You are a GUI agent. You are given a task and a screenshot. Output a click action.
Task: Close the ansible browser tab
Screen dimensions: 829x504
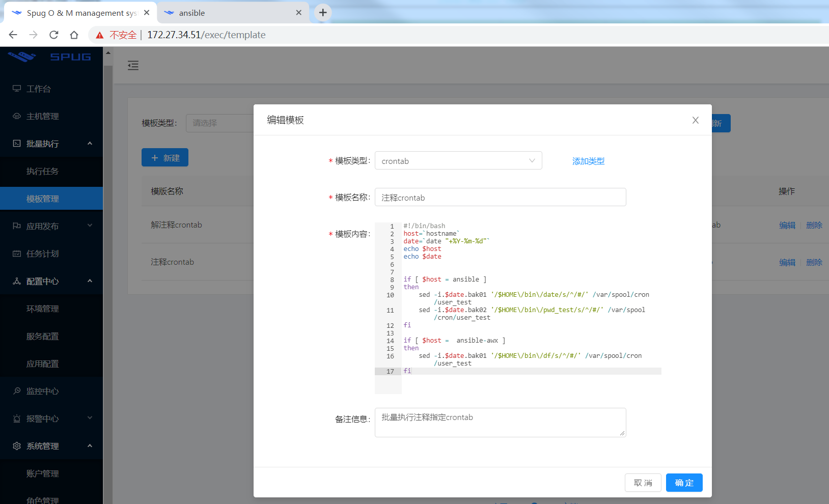(x=299, y=13)
